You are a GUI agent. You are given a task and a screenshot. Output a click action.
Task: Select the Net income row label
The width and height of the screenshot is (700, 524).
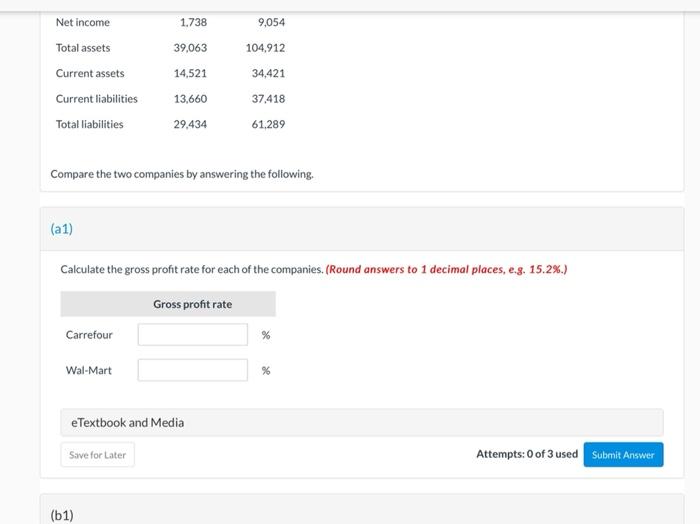point(83,22)
